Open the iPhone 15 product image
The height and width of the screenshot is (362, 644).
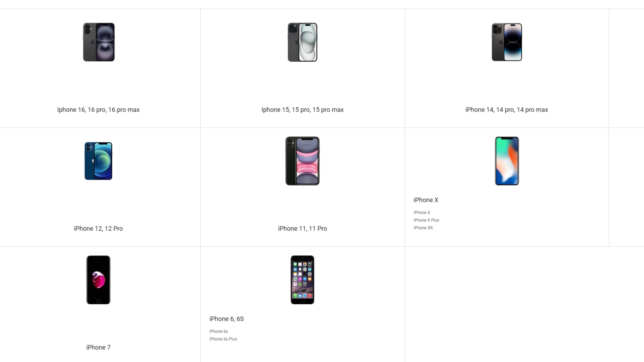[x=303, y=42]
